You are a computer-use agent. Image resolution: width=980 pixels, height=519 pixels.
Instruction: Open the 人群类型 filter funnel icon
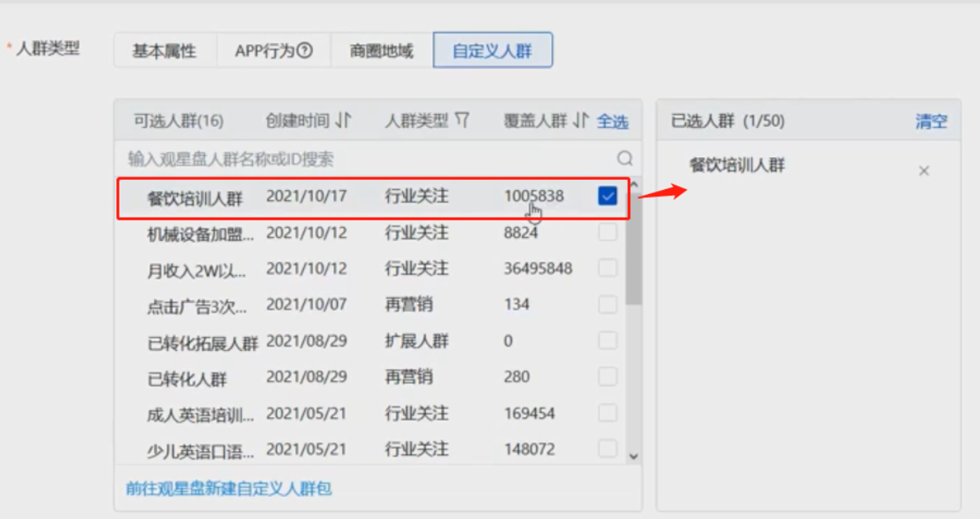pos(462,121)
